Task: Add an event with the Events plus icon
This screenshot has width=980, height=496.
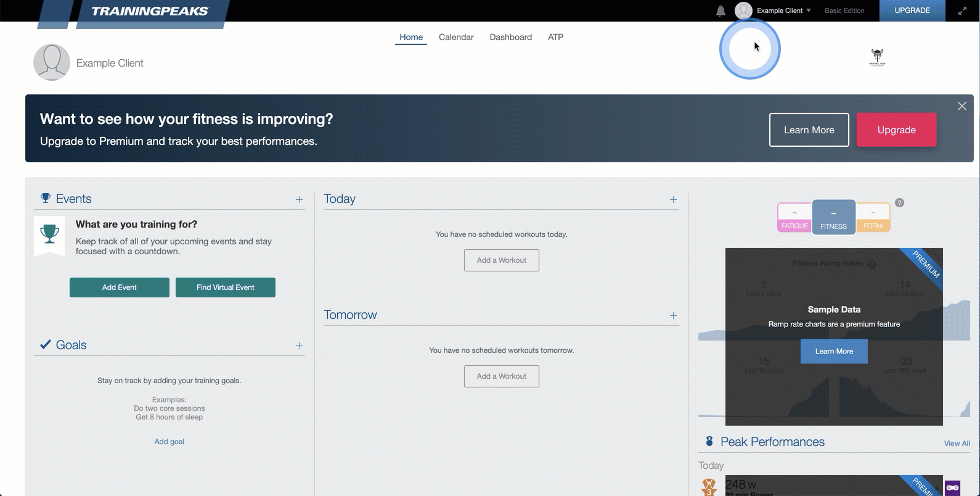Action: click(299, 199)
